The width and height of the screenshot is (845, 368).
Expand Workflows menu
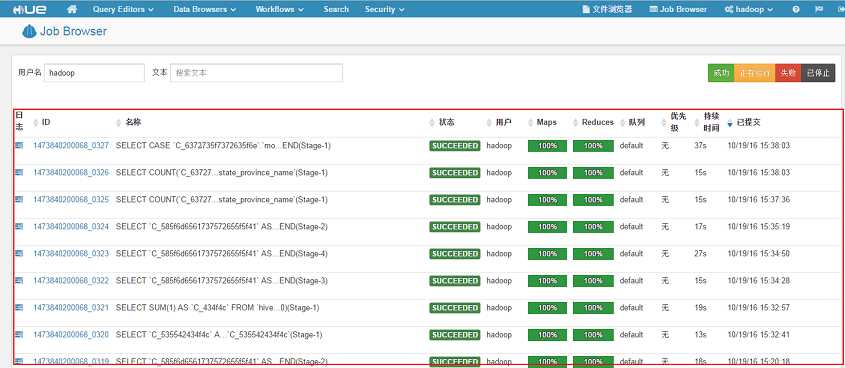pos(279,9)
